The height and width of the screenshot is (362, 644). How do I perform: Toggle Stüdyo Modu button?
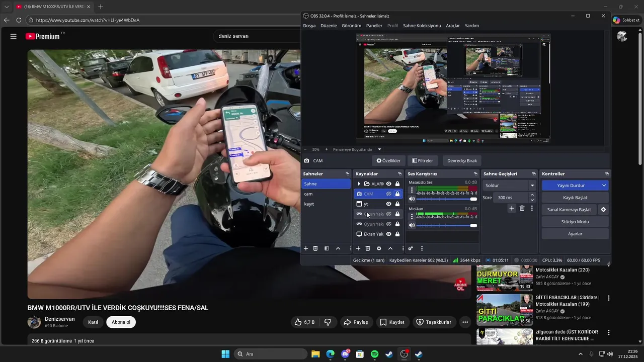(x=575, y=222)
